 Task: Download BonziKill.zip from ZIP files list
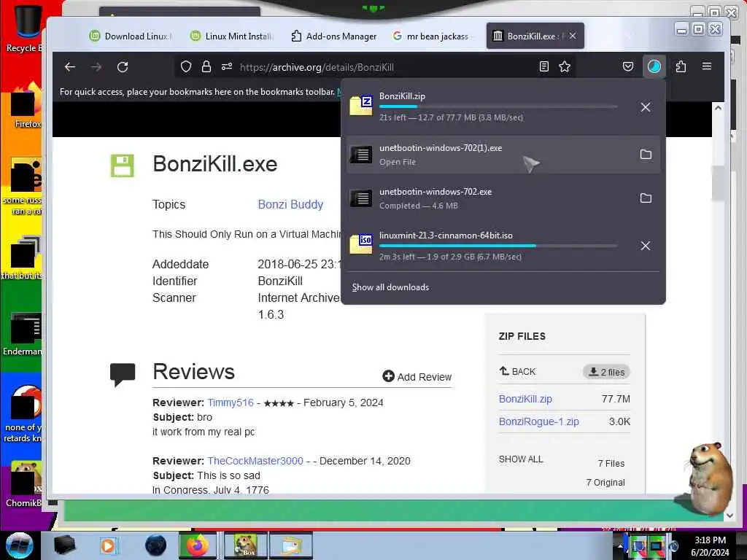coord(525,399)
